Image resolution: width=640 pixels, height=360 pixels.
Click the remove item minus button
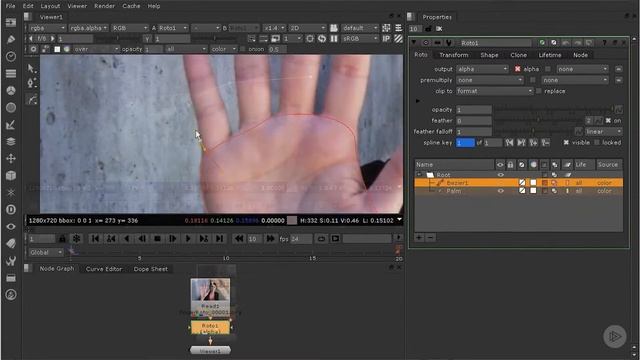click(x=430, y=238)
